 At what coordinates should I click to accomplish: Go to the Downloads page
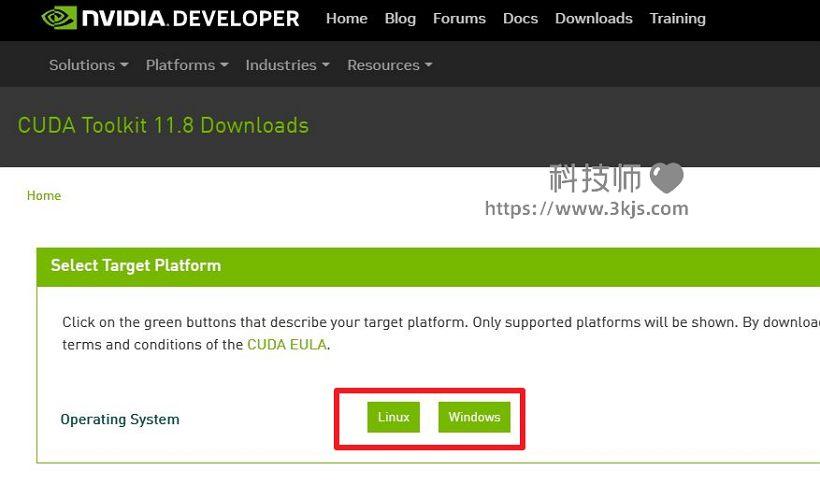click(594, 18)
